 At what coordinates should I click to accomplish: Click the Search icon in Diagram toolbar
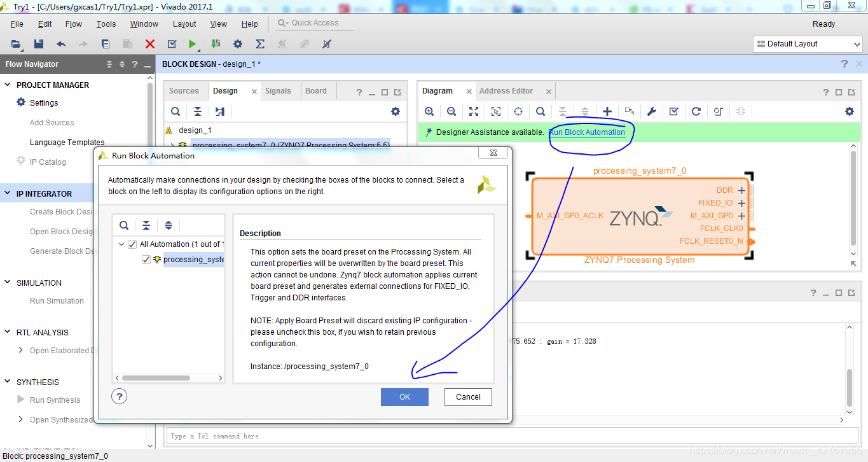541,111
